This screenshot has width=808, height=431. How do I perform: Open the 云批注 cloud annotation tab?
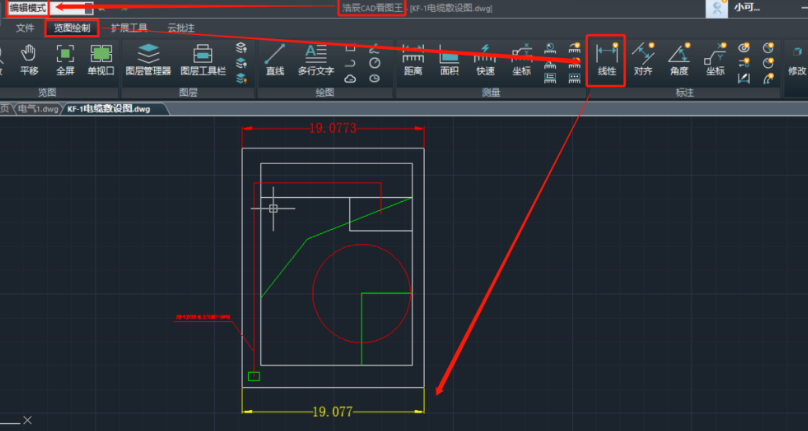click(182, 28)
